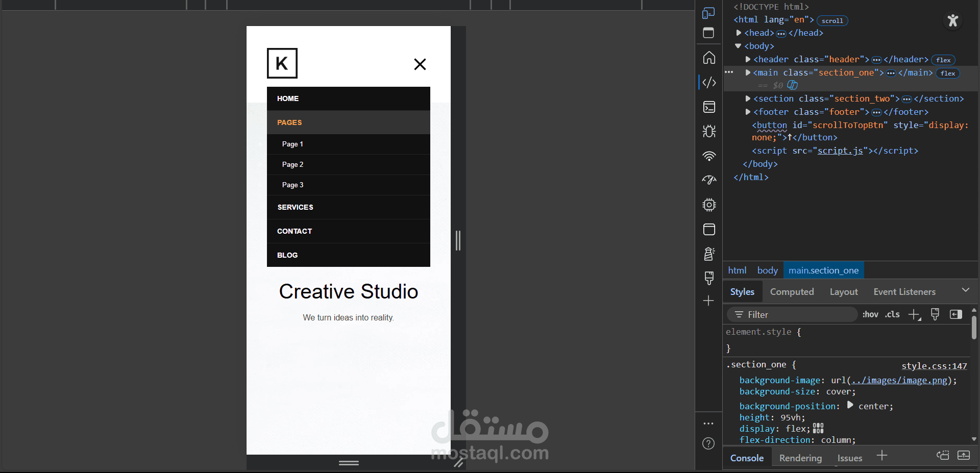Open the DevTools Help question icon
The height and width of the screenshot is (473, 980).
tap(708, 443)
